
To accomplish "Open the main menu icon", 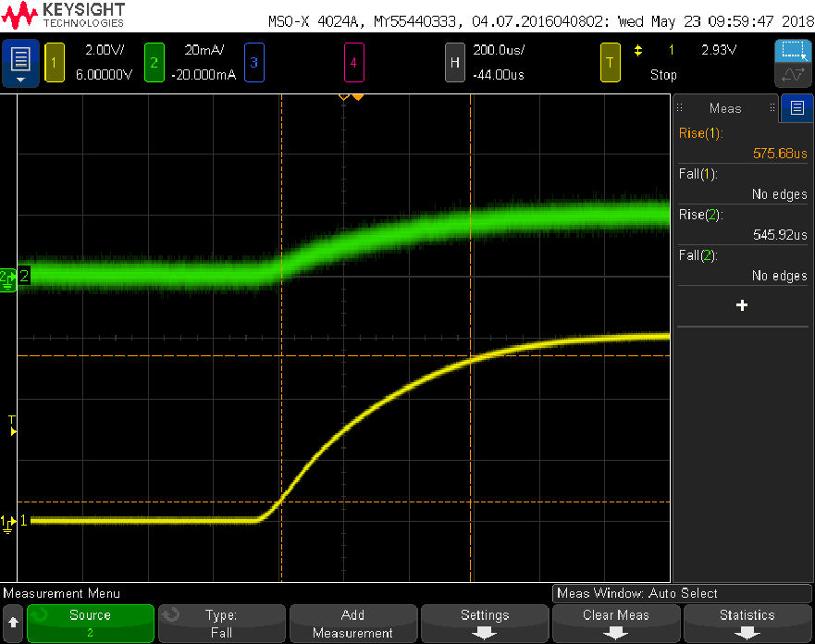I will coord(20,64).
